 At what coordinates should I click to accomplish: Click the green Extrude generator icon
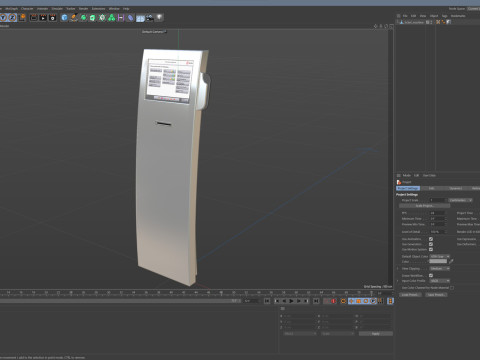93,18
